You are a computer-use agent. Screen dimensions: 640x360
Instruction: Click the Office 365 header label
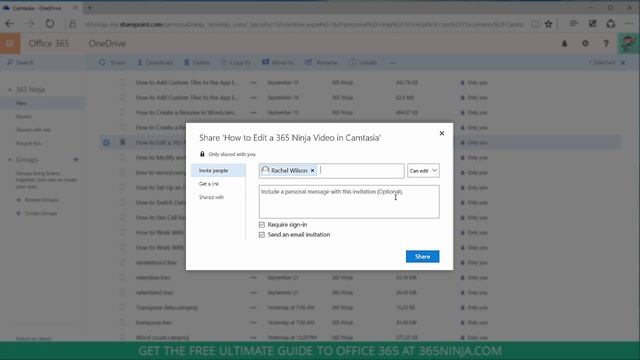[x=49, y=44]
